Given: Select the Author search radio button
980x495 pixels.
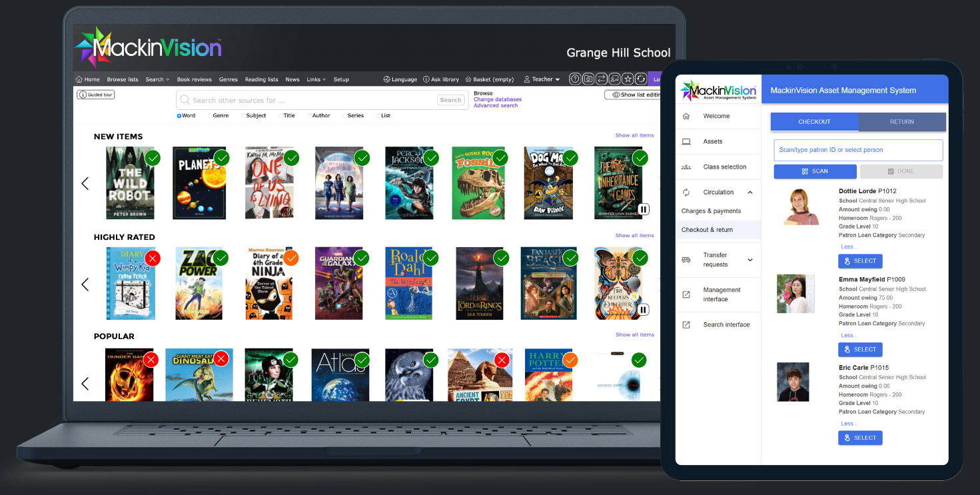Looking at the screenshot, I should pos(310,116).
